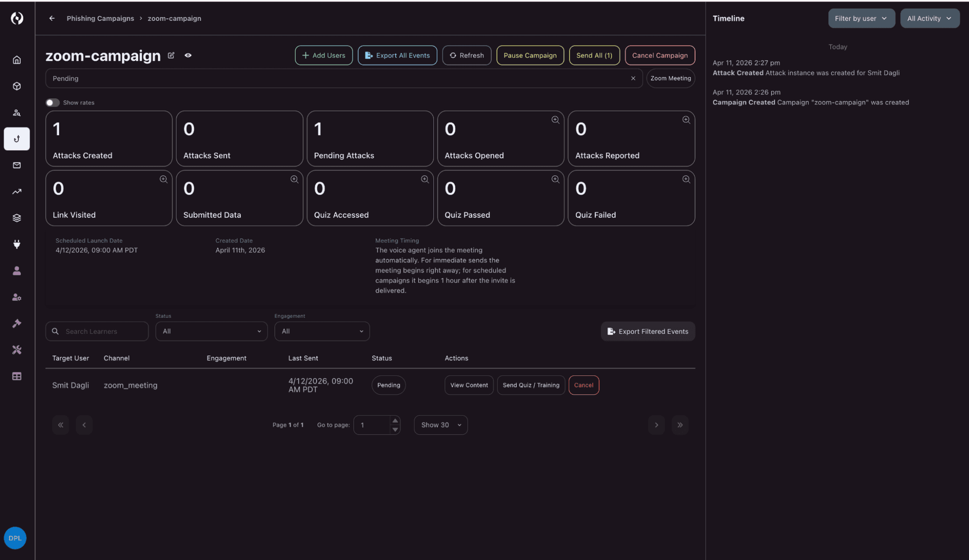Click the edit pencil next to zoom-campaign title

click(171, 55)
